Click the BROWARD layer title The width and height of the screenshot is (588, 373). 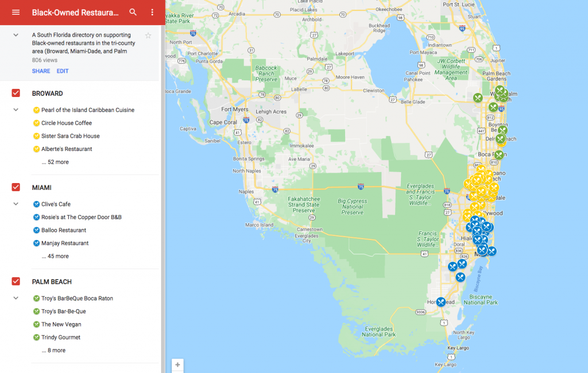(47, 94)
